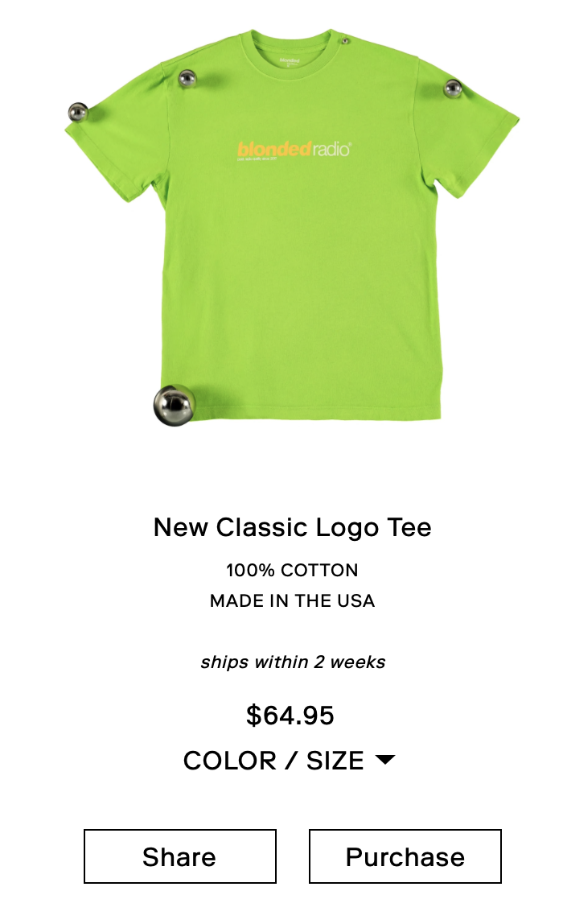Click the ships within 2 weeks note
Image resolution: width=563 pixels, height=924 pixels.
[293, 662]
